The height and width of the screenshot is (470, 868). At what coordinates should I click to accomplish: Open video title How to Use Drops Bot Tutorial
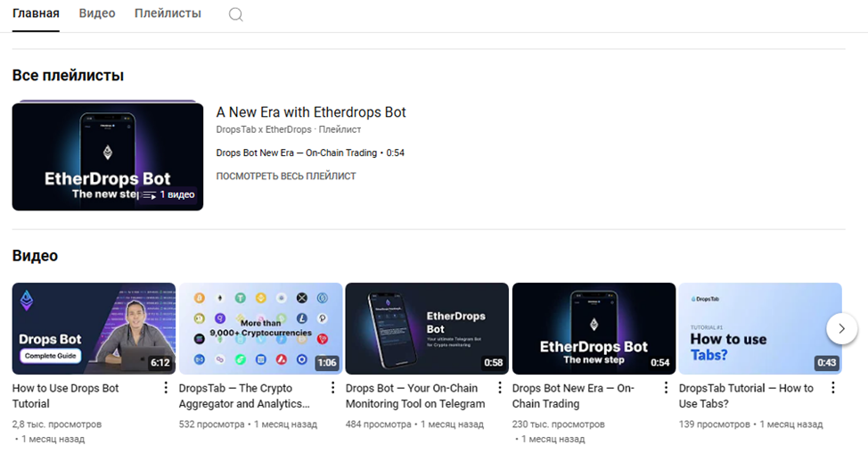click(x=65, y=396)
